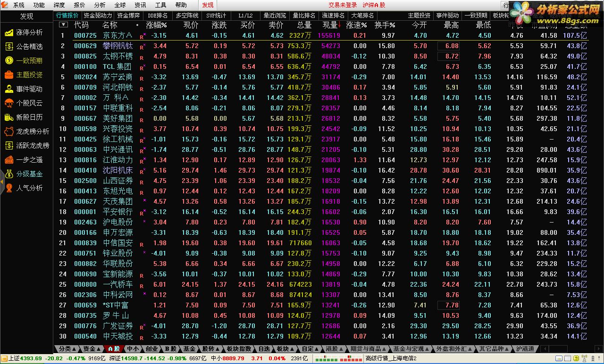Click the application logo icon in menu bar
604x364 pixels.
(x=5, y=5)
